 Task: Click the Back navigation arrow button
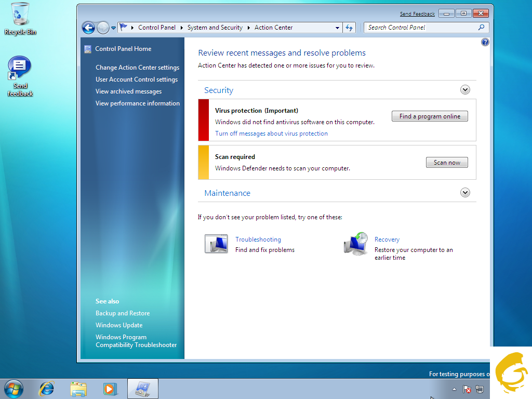[88, 28]
